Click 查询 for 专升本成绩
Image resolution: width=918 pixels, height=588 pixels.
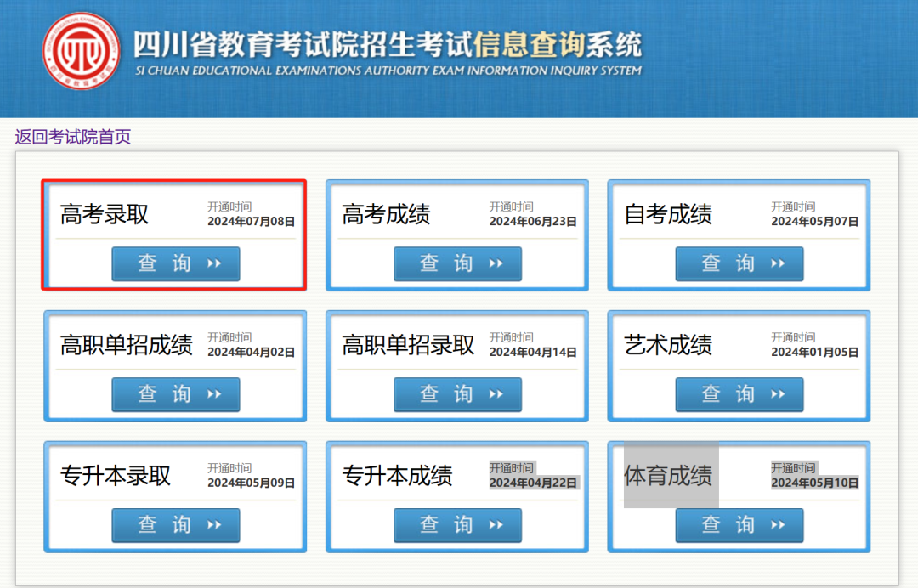[457, 525]
